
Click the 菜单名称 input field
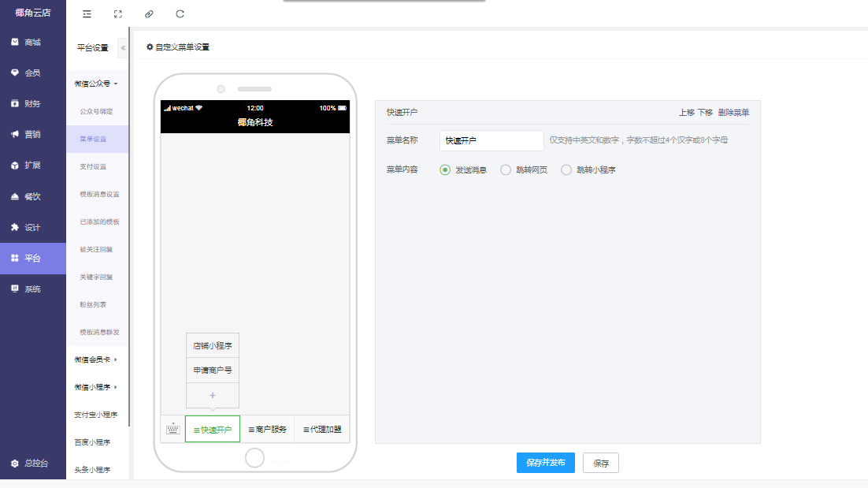[x=491, y=140]
